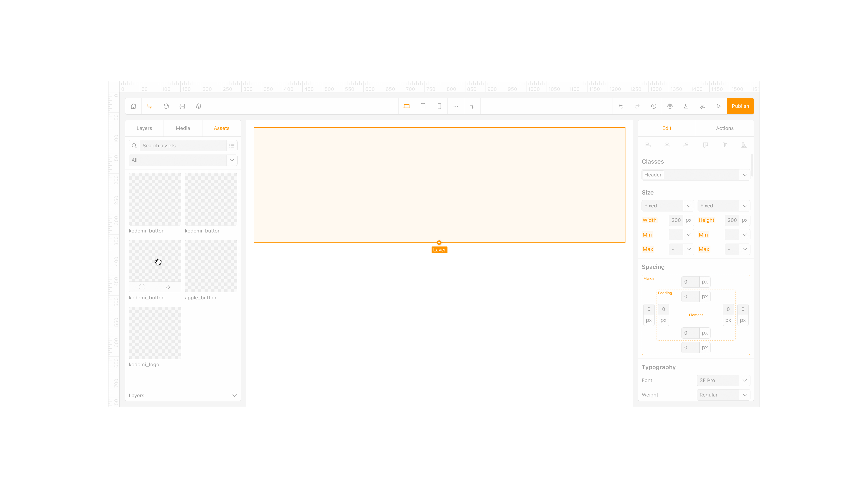Open the components cube icon
The height and width of the screenshot is (488, 868).
click(166, 106)
